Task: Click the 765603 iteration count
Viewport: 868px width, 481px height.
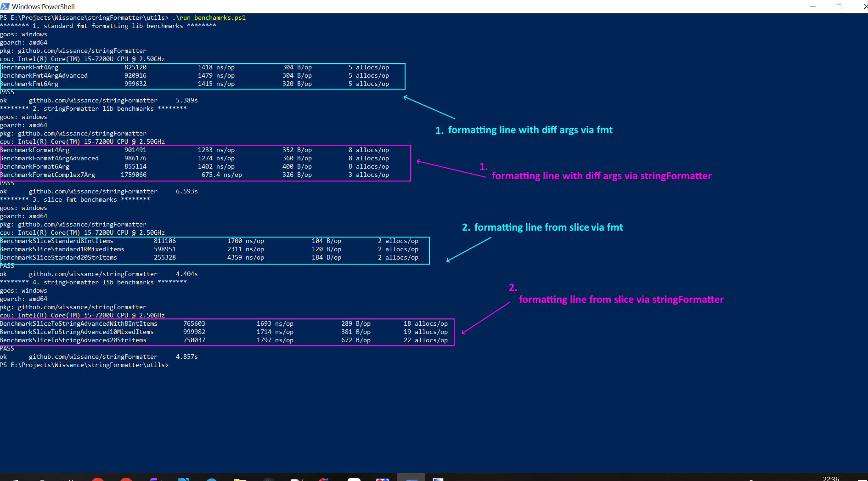Action: [x=194, y=324]
